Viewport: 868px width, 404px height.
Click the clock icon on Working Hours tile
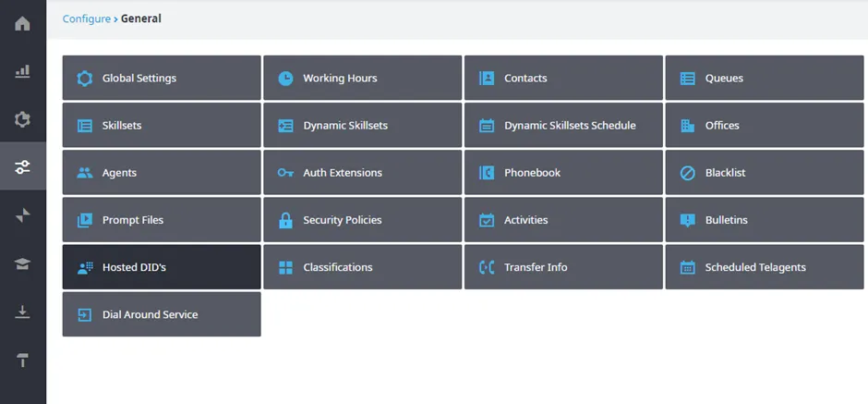pos(285,79)
